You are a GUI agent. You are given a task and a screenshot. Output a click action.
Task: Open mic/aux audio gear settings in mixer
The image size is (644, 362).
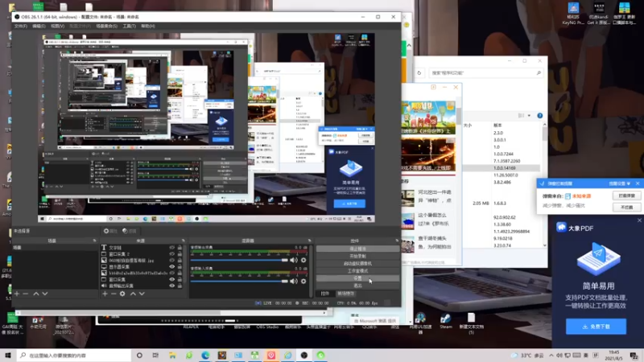[303, 282]
